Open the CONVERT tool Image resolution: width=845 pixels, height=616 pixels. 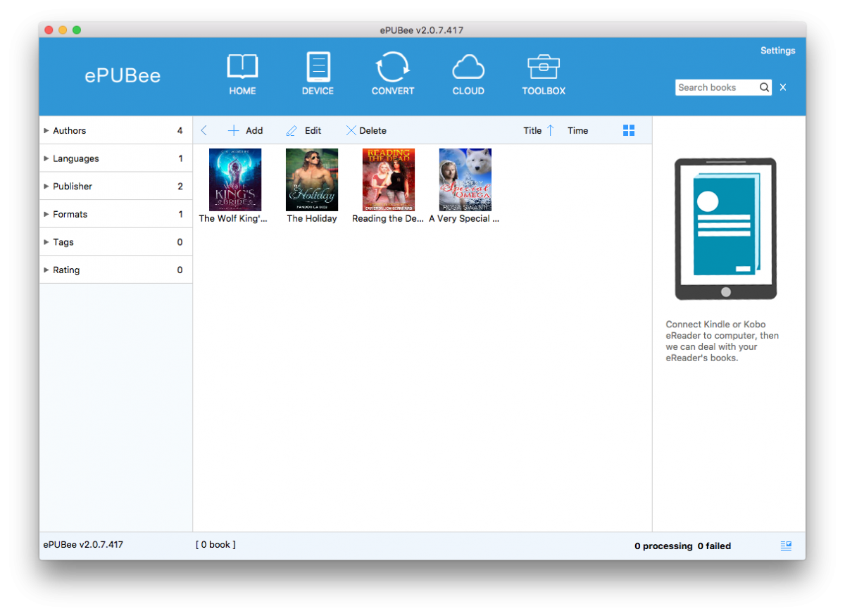point(393,68)
